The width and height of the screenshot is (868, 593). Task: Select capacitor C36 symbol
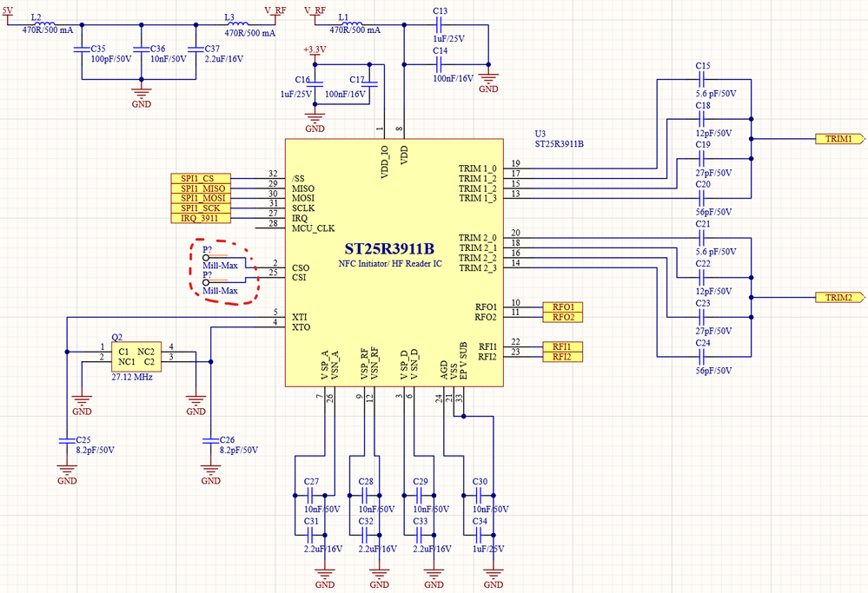[x=141, y=49]
